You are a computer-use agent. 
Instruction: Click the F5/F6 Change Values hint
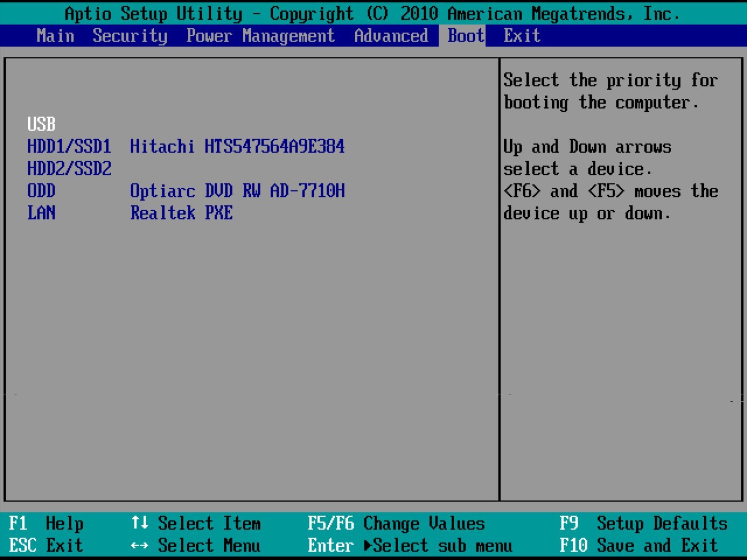(x=396, y=523)
